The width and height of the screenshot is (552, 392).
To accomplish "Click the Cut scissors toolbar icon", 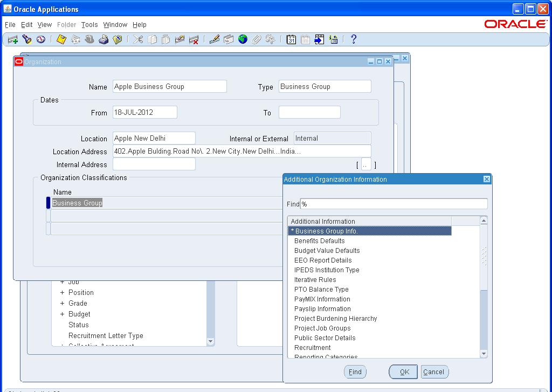I will (x=138, y=39).
